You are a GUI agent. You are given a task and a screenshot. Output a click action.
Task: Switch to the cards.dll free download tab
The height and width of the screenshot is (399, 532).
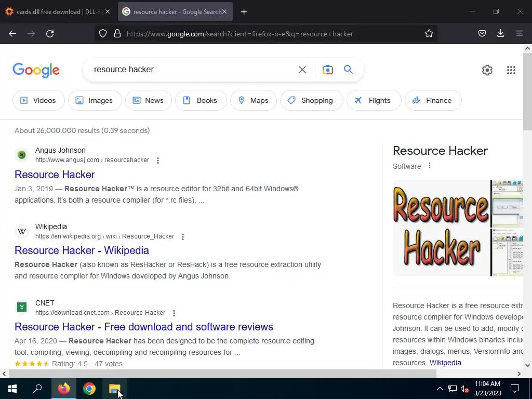tap(57, 11)
